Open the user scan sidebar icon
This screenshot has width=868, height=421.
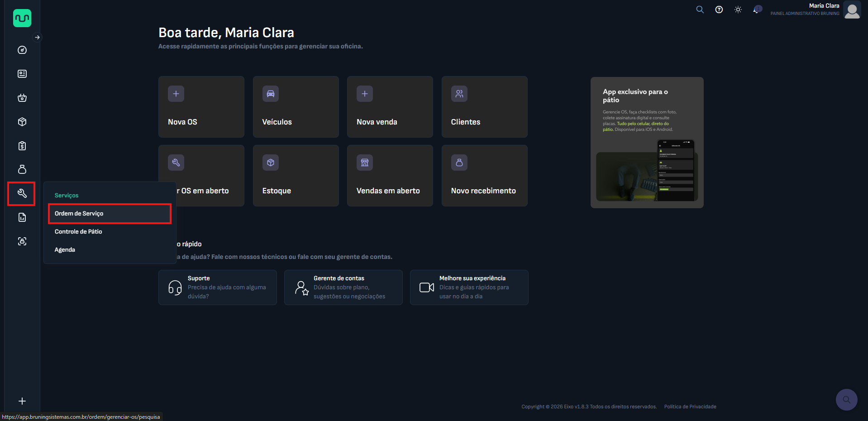click(x=22, y=241)
